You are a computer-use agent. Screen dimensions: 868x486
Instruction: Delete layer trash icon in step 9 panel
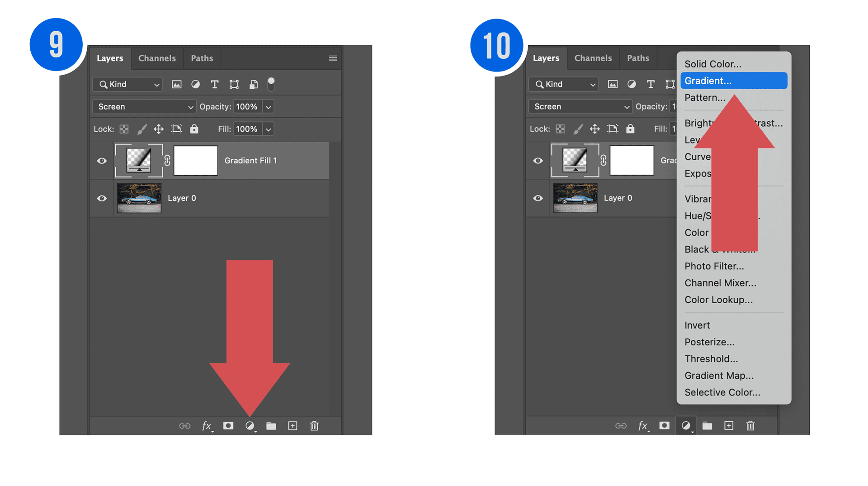[x=314, y=426]
